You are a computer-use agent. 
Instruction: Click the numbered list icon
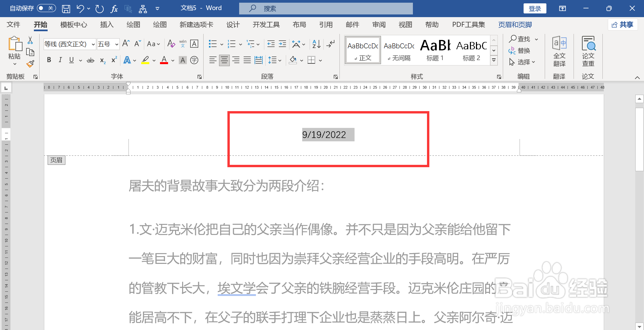coord(231,44)
